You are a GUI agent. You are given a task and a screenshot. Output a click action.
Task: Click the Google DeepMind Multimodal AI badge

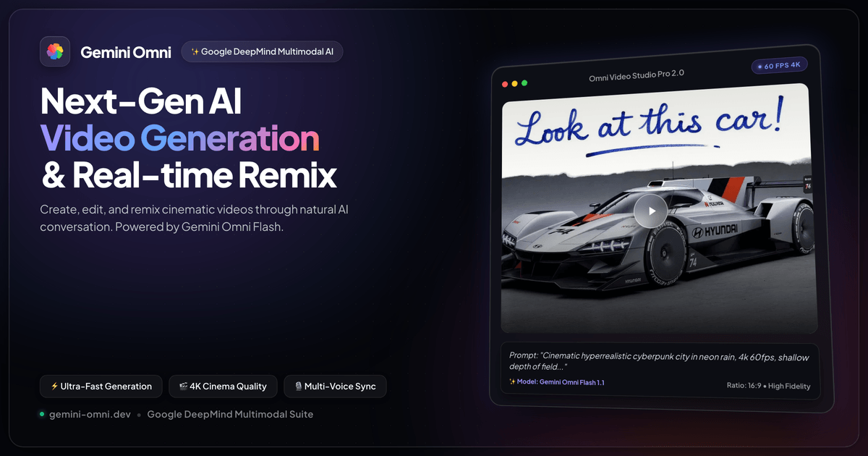point(262,51)
